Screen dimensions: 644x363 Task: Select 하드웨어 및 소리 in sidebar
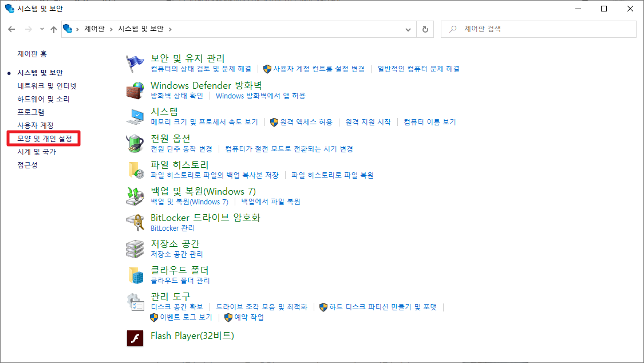(43, 99)
